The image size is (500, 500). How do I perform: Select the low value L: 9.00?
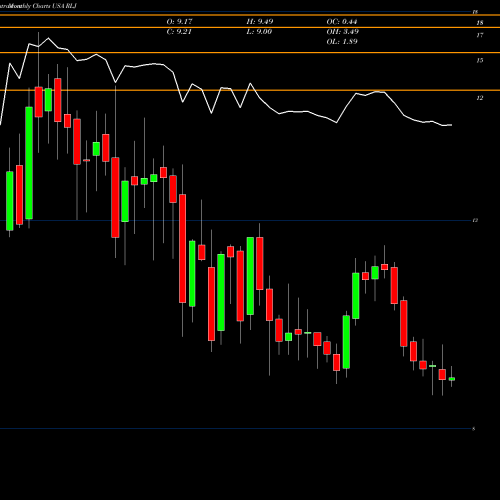259,32
